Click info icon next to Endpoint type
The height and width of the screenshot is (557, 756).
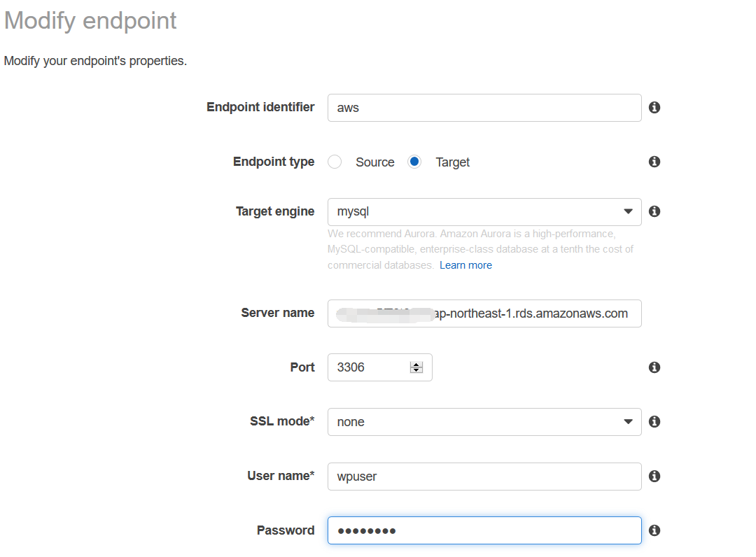tap(654, 162)
